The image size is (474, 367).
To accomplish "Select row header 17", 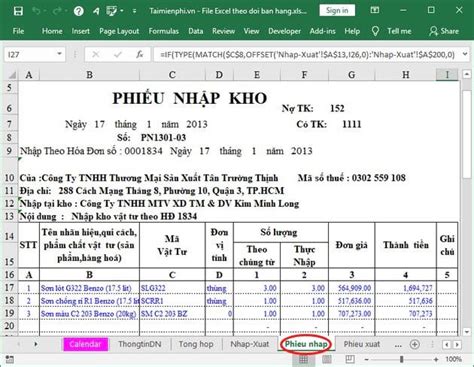I will click(10, 287).
